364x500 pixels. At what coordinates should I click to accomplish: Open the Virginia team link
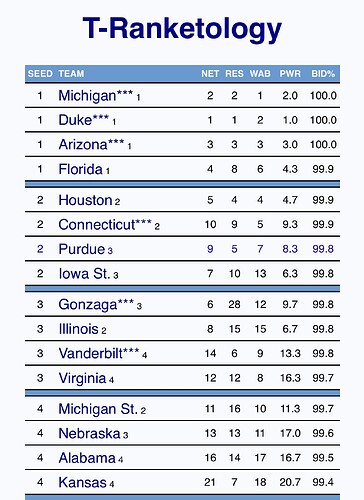point(82,378)
